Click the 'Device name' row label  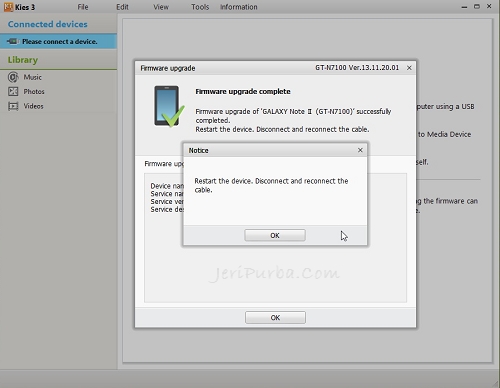[167, 186]
